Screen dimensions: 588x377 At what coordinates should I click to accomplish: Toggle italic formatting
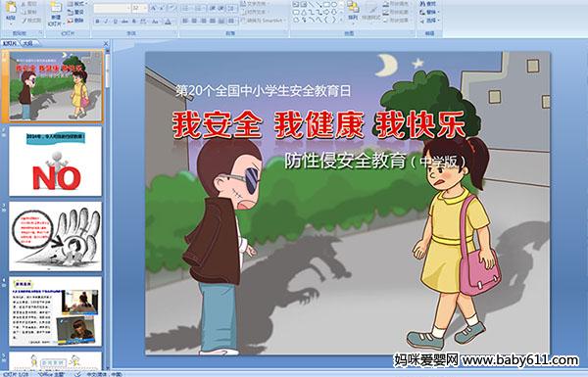click(106, 22)
